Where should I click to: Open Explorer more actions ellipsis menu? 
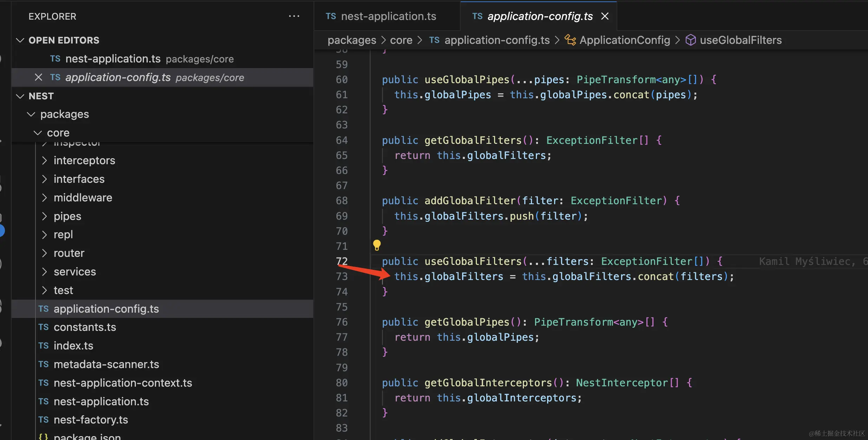[294, 16]
